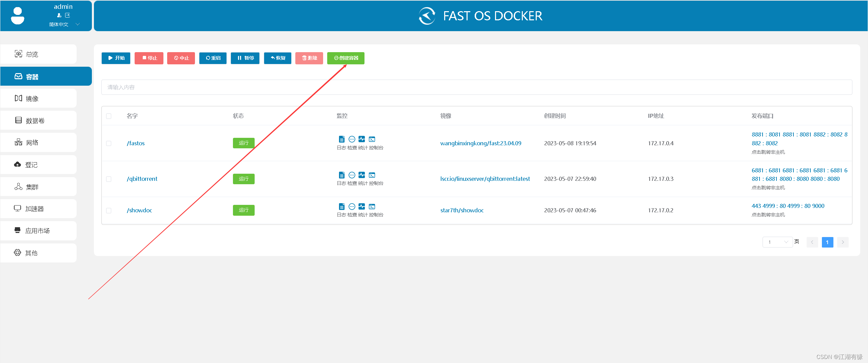Open the 数据卷 volumes menu
Image resolution: width=868 pixels, height=363 pixels.
[38, 121]
